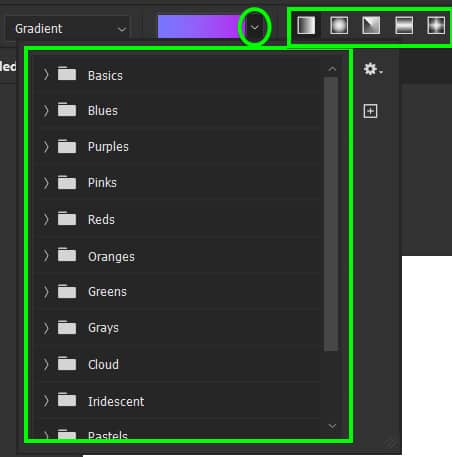This screenshot has width=452, height=457.
Task: Expand the Iridescent gradient folder
Action: tap(46, 401)
